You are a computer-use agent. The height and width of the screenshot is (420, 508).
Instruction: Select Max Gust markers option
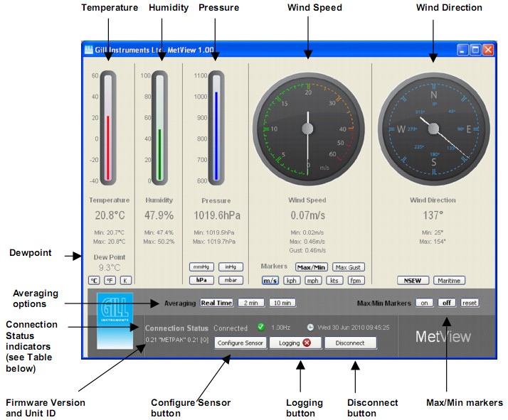click(348, 267)
